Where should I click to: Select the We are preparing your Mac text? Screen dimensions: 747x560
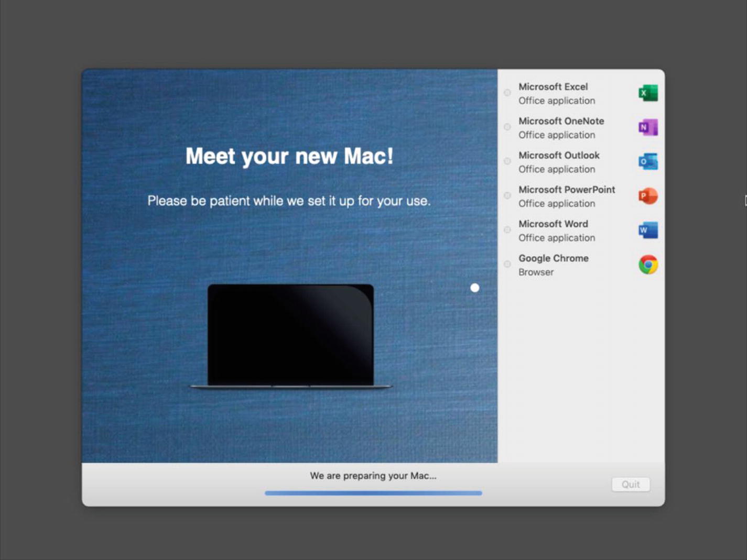pyautogui.click(x=373, y=476)
